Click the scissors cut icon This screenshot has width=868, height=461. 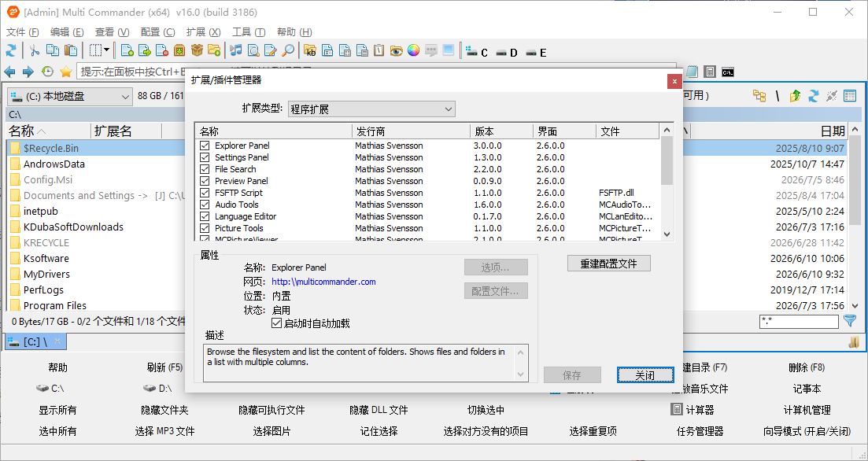35,51
